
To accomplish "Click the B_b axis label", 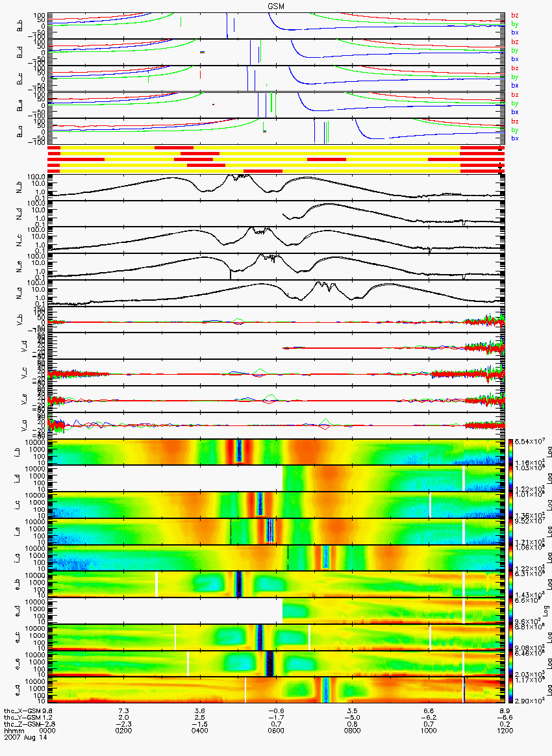I will (x=19, y=25).
